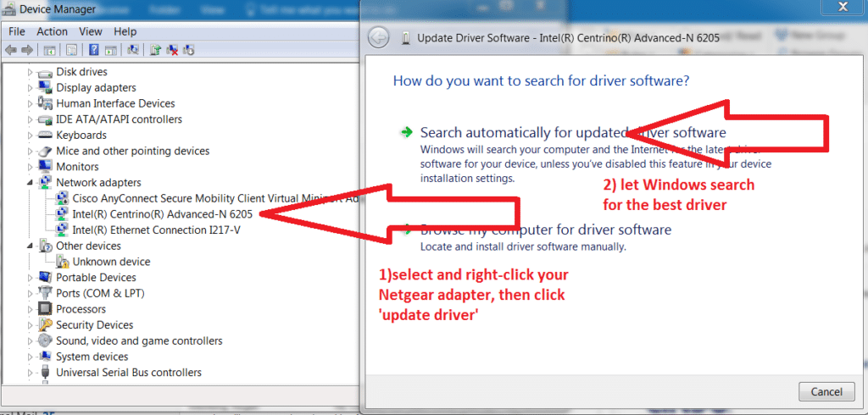Click the Uninstall device icon with red X

[x=172, y=50]
